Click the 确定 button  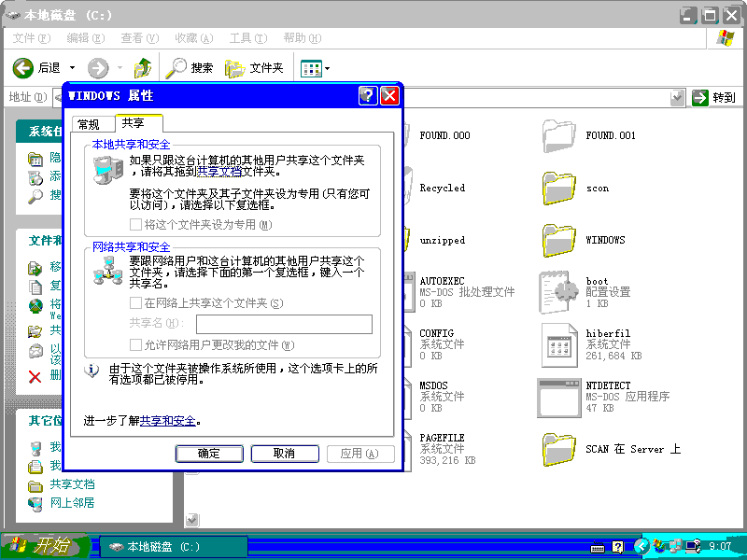coord(209,454)
